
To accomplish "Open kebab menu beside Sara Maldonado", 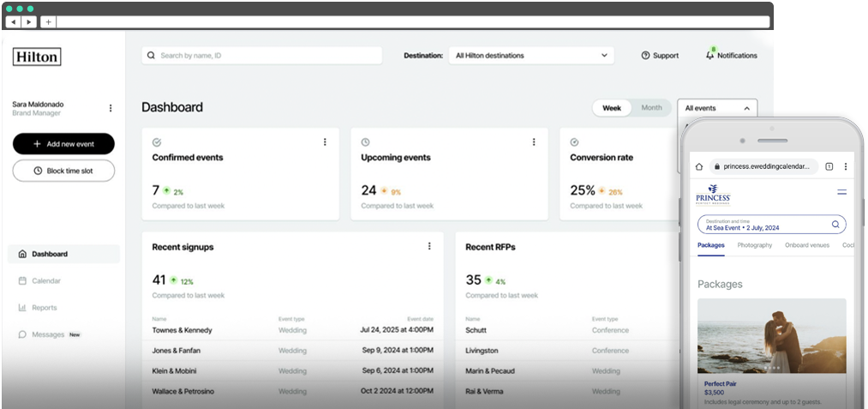I will click(x=111, y=108).
